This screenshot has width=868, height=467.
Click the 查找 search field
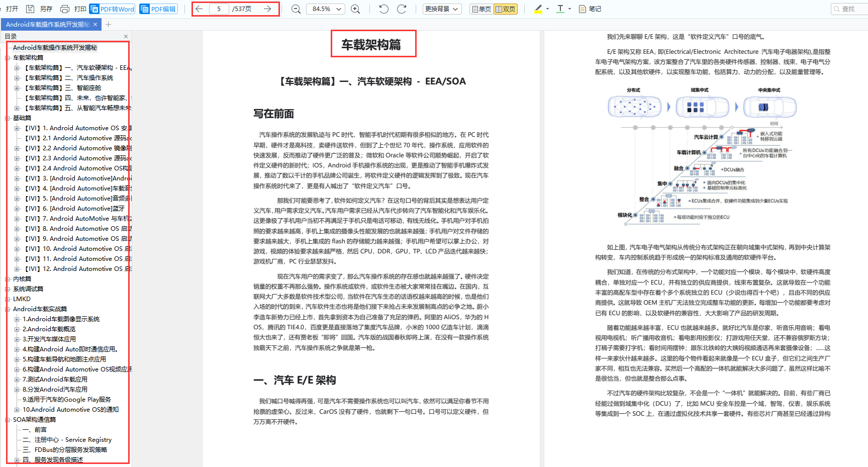click(849, 9)
